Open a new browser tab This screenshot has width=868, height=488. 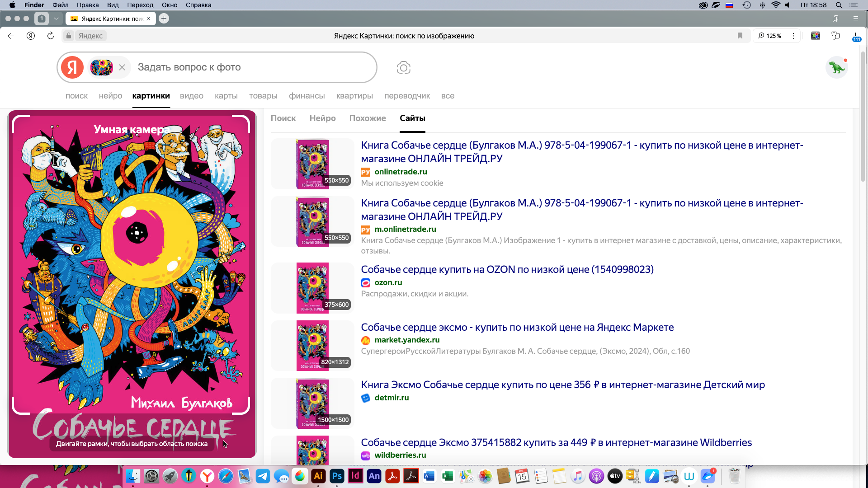coord(164,19)
